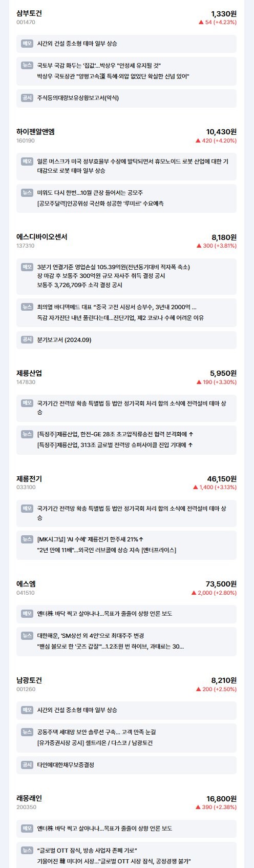Select the 제룡전기 stock name
The height and width of the screenshot is (868, 254).
point(29,478)
